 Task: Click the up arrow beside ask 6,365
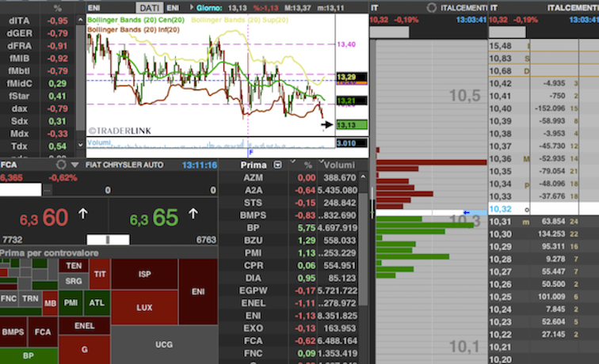[193, 214]
